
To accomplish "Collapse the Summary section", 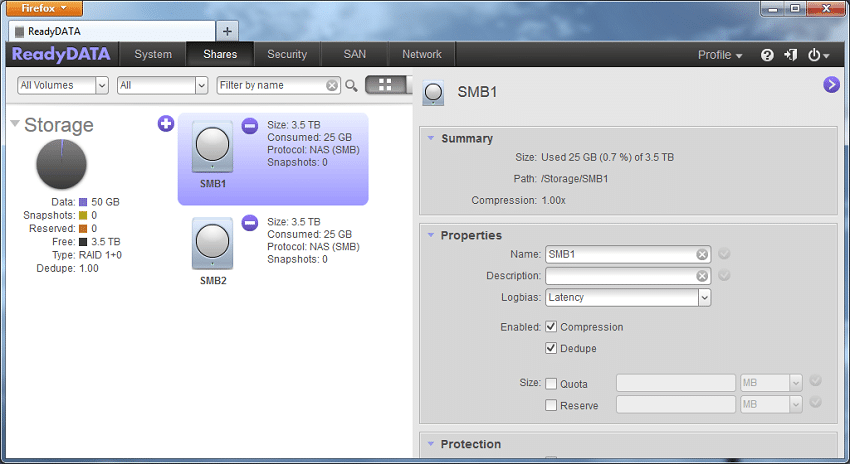I will [431, 138].
